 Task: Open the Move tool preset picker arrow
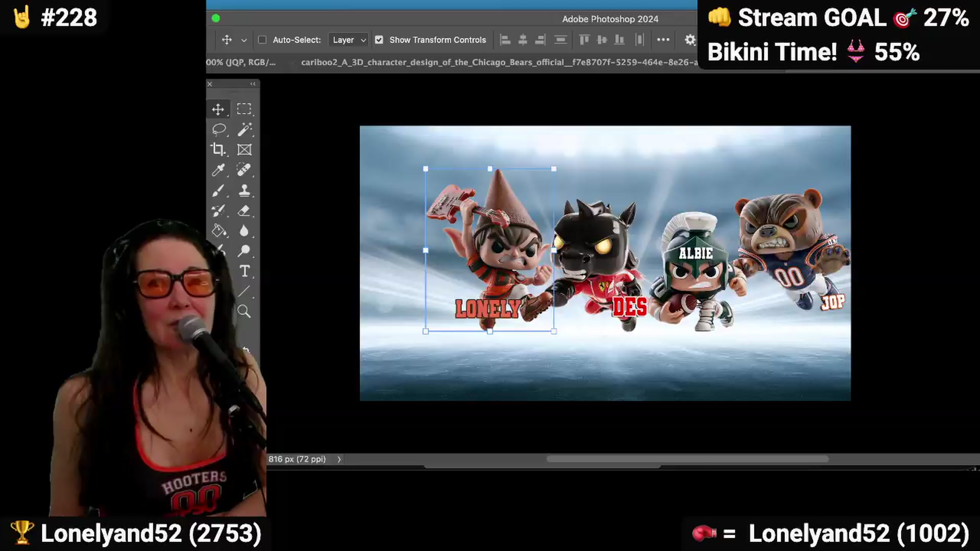point(244,40)
